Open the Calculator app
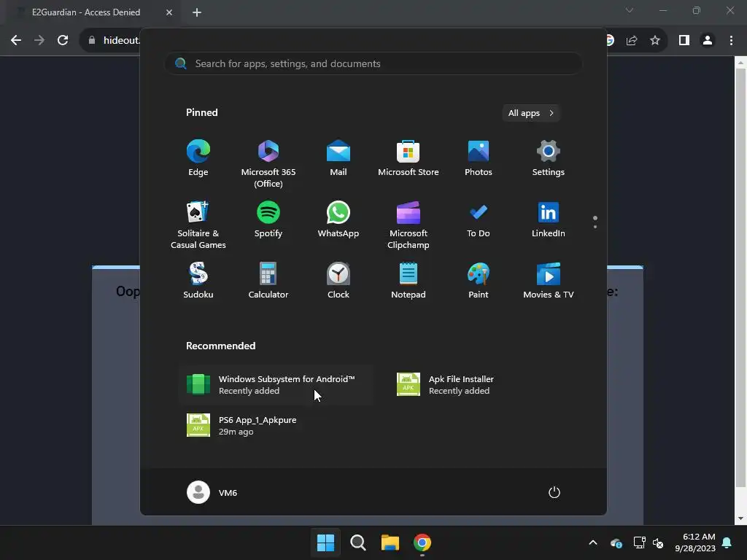 click(268, 281)
